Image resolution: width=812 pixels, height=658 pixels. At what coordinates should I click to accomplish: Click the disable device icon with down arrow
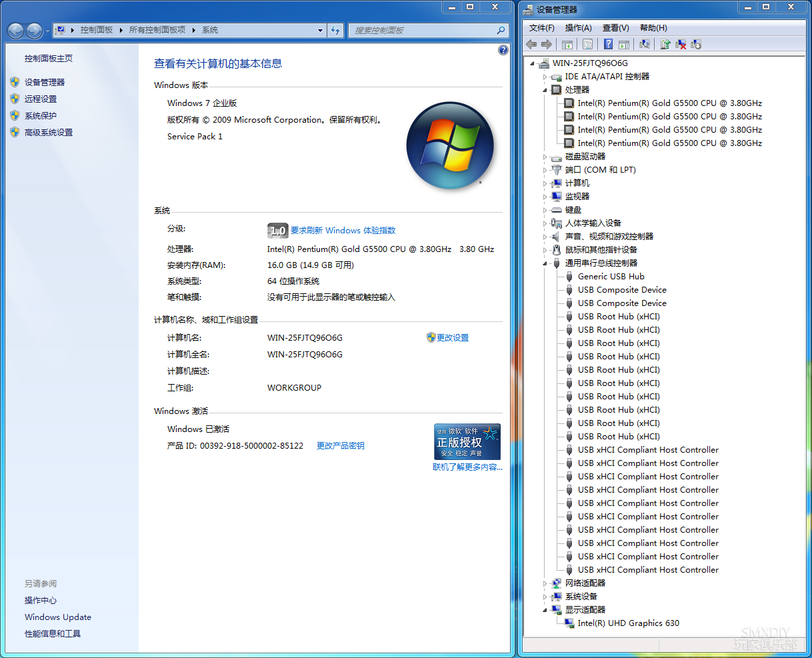point(696,44)
